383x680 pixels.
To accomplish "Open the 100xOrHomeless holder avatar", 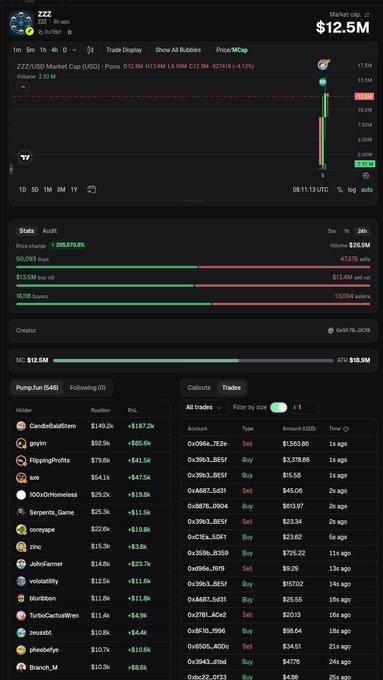I will (21, 495).
